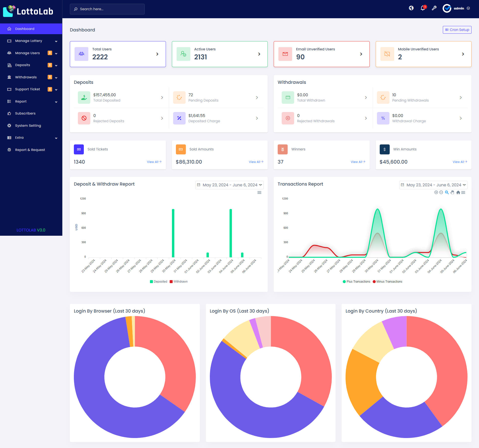Click the Cron Setup button

[x=457, y=30]
